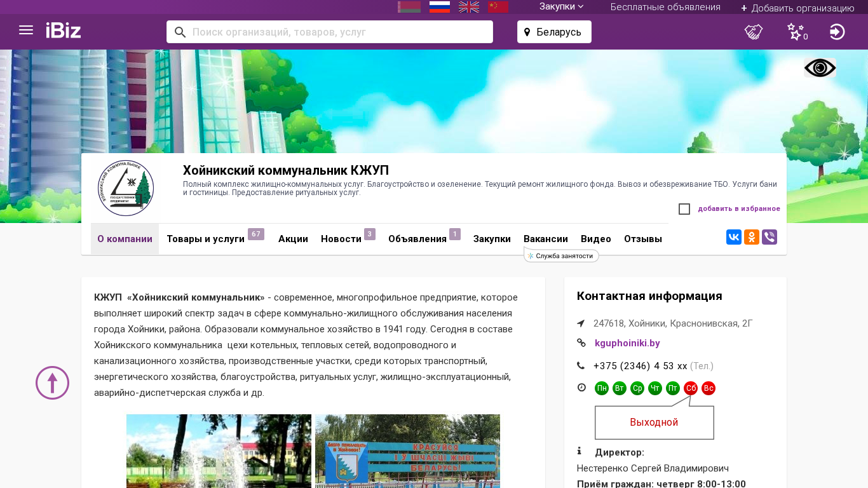The height and width of the screenshot is (488, 868).
Task: Select Sunday (Вс) schedule circle
Action: coord(709,388)
